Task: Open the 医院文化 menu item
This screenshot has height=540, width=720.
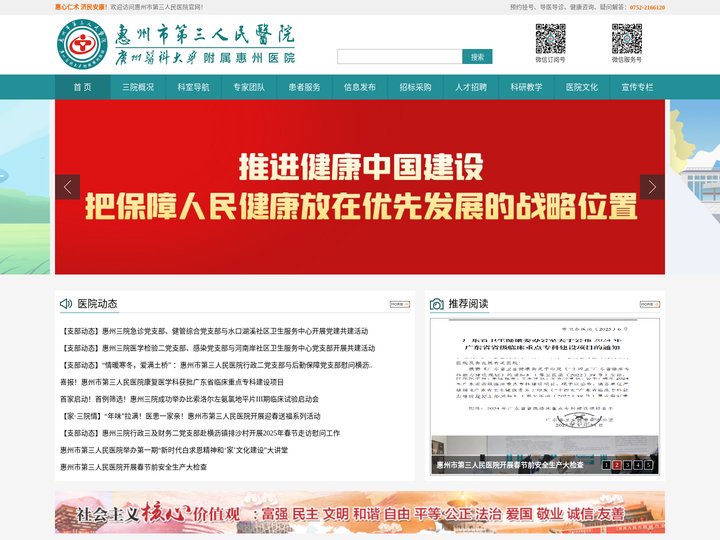Action: point(582,87)
